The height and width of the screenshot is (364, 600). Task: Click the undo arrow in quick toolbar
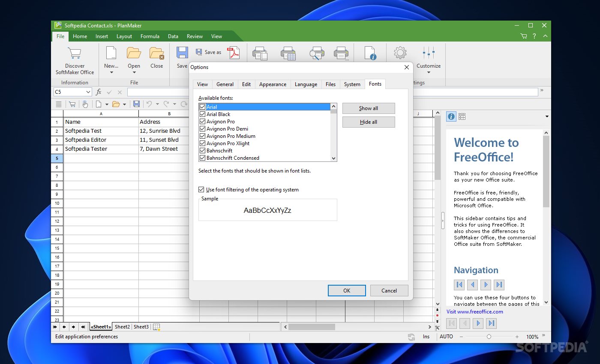(149, 104)
